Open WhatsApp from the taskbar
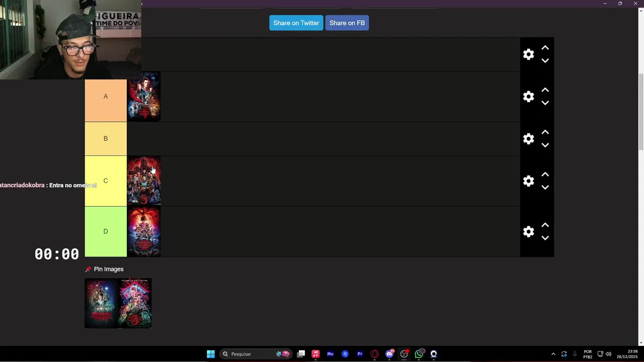The height and width of the screenshot is (362, 644). (x=419, y=354)
